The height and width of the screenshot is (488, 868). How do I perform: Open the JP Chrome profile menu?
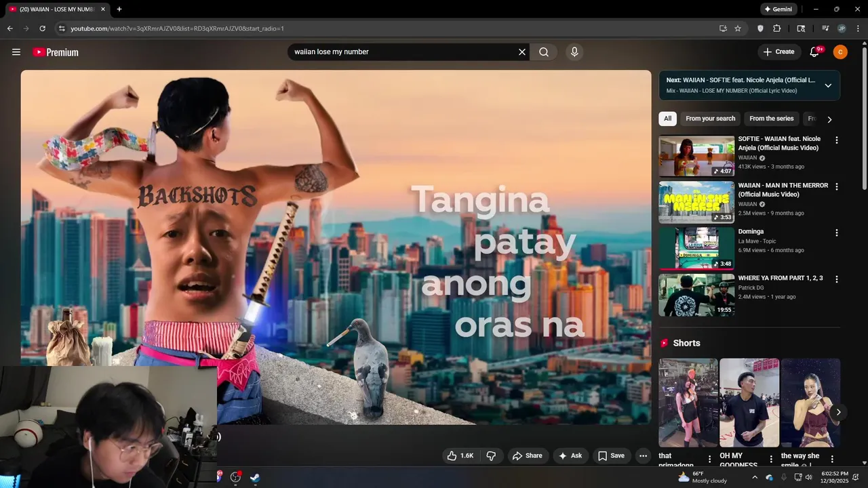pyautogui.click(x=842, y=28)
